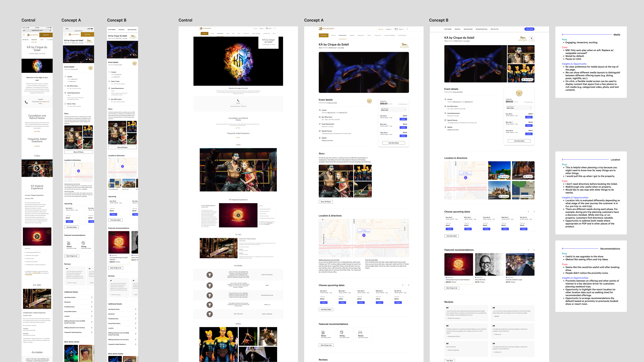Screen dimensions: 644x362
Task: Play Imperial Experience video in desktop Control
Action: pos(238,215)
